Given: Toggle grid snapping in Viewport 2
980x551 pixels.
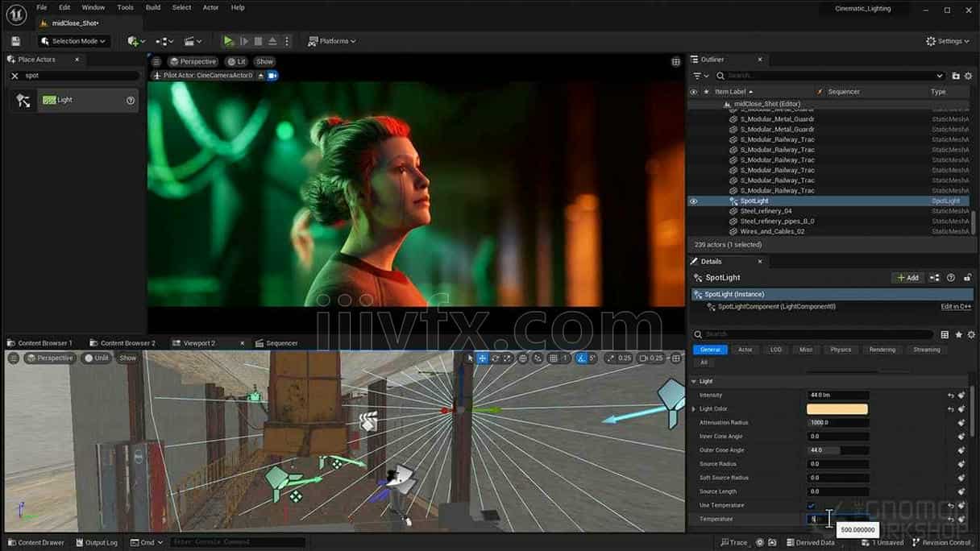Looking at the screenshot, I should point(554,358).
